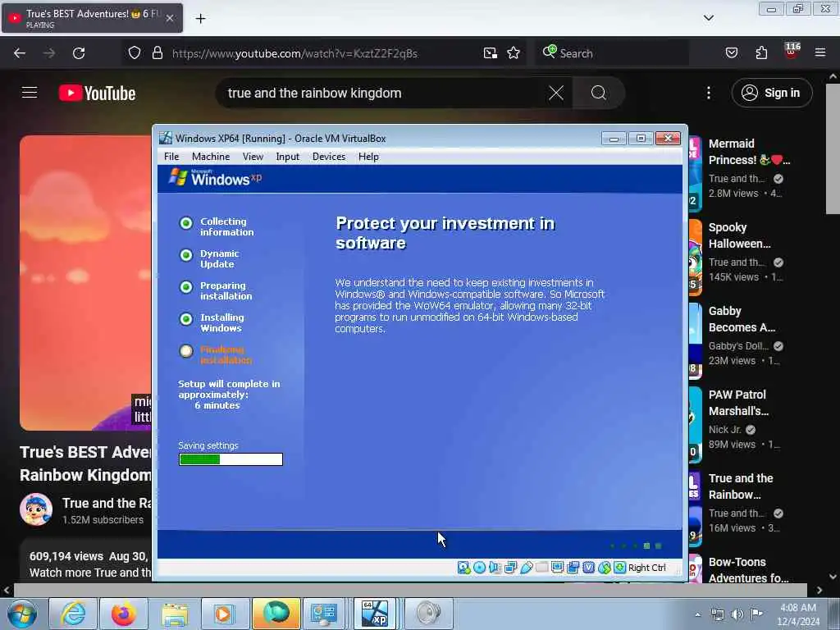The image size is (840, 630).
Task: Click the VirtualBox mouse integration icon
Action: [x=605, y=568]
